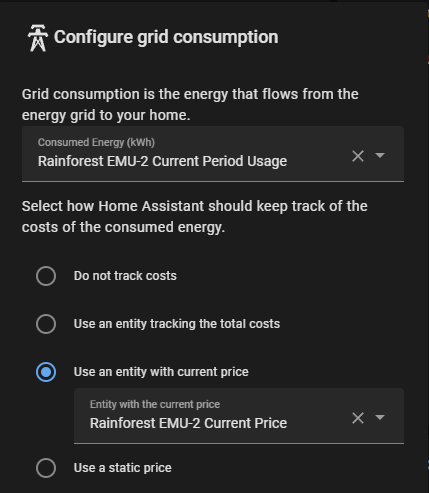
Task: Select the 'Do not track costs' radio button
Action: pyautogui.click(x=46, y=276)
